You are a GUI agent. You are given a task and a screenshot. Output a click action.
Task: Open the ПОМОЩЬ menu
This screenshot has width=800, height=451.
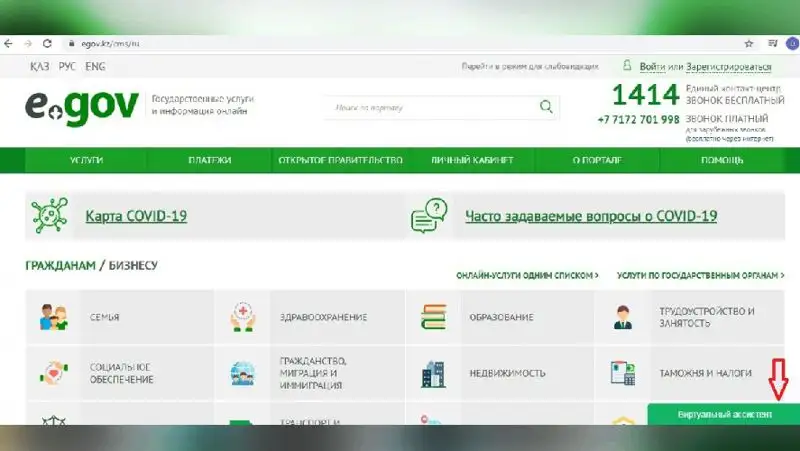(722, 160)
